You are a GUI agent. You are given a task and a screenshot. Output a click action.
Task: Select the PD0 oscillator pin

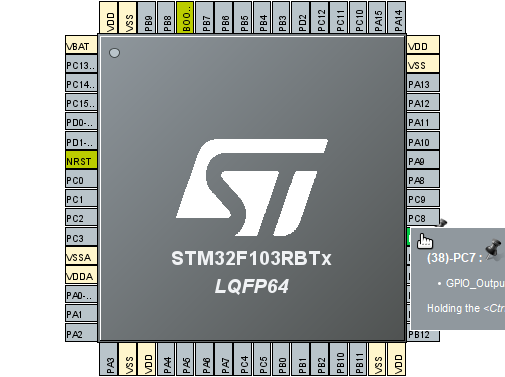point(81,121)
